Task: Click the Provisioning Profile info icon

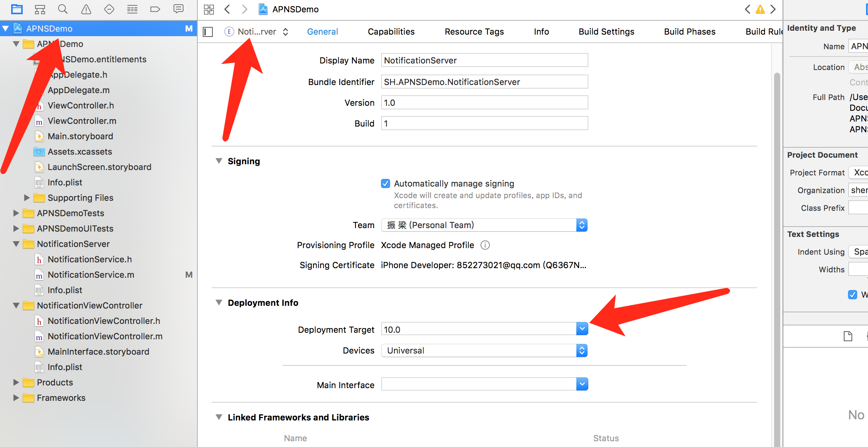Action: tap(485, 245)
